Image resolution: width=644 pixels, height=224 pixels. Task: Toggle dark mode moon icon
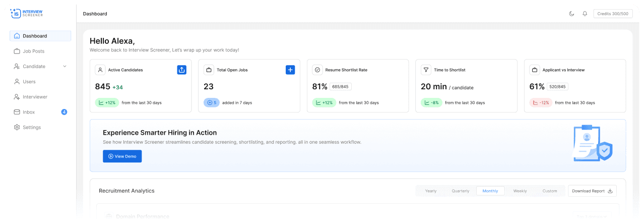click(571, 14)
